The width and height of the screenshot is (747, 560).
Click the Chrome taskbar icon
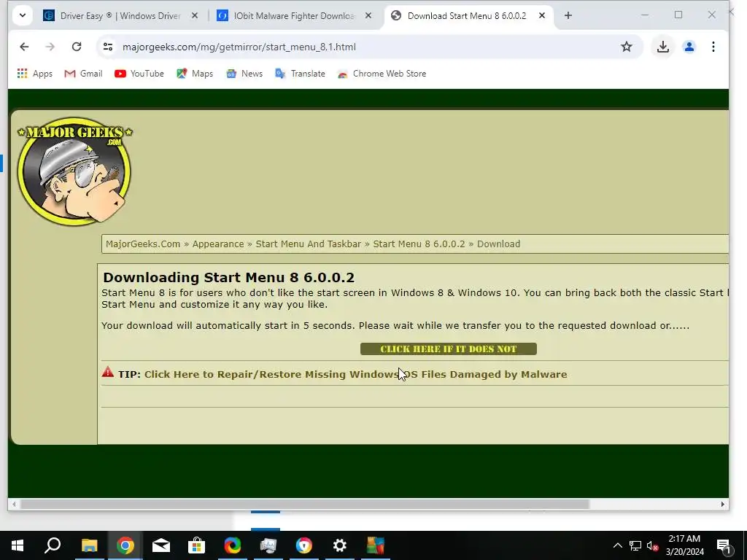click(x=125, y=545)
